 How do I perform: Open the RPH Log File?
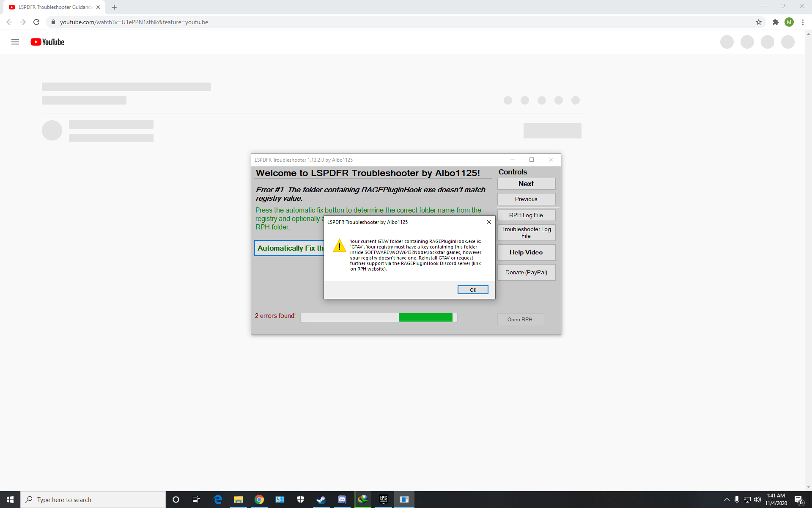526,215
